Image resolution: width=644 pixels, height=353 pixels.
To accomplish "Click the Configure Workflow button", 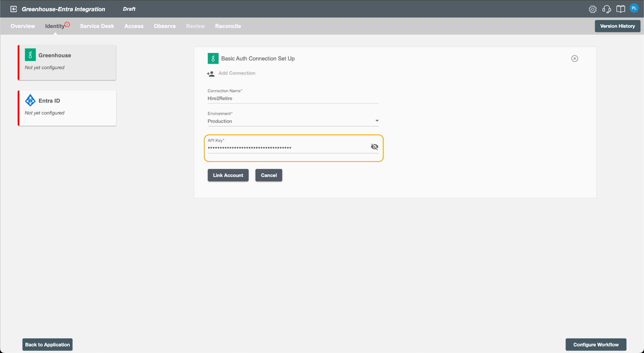I will pos(596,345).
